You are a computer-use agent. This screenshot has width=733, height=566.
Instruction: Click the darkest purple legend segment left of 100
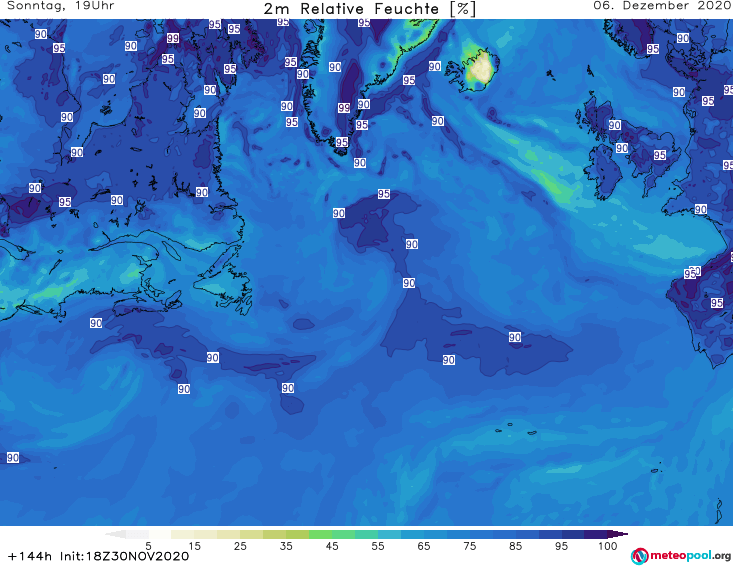[596, 534]
